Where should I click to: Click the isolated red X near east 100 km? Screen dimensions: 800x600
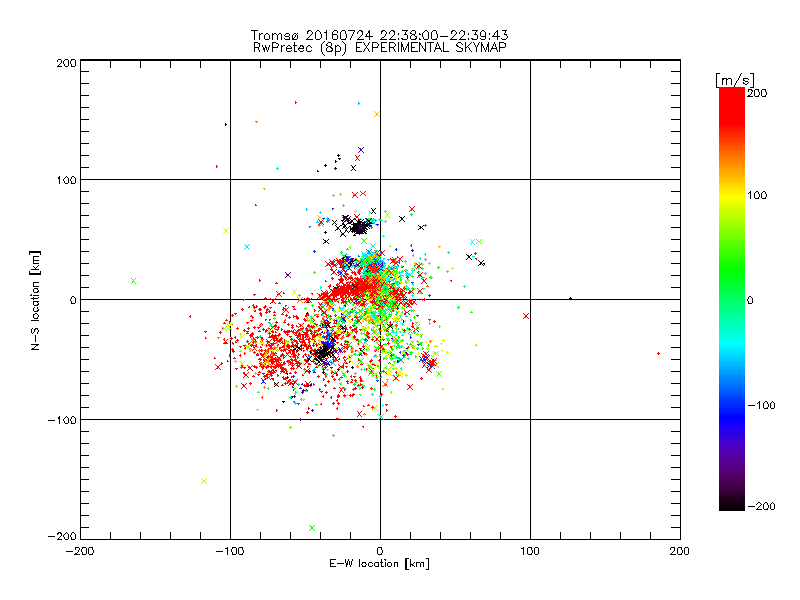pyautogui.click(x=526, y=316)
